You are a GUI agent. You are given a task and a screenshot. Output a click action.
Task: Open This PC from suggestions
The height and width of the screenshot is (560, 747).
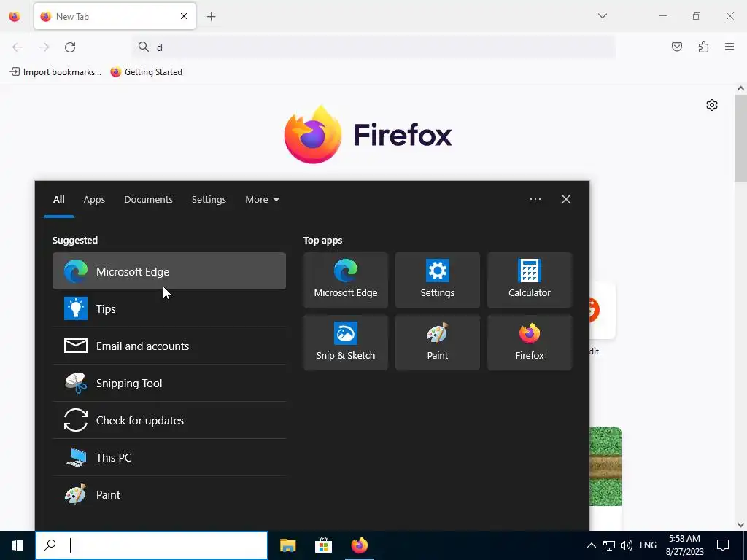click(x=169, y=457)
